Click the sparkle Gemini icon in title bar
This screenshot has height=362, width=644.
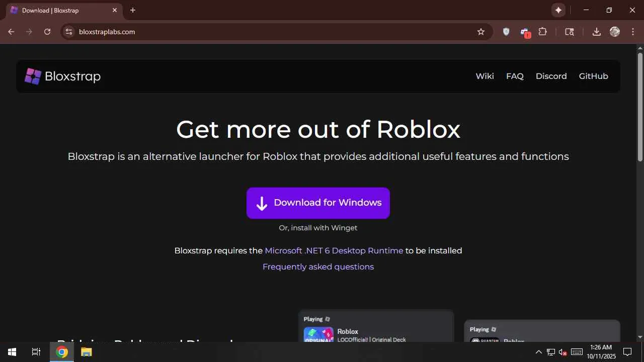(x=558, y=10)
